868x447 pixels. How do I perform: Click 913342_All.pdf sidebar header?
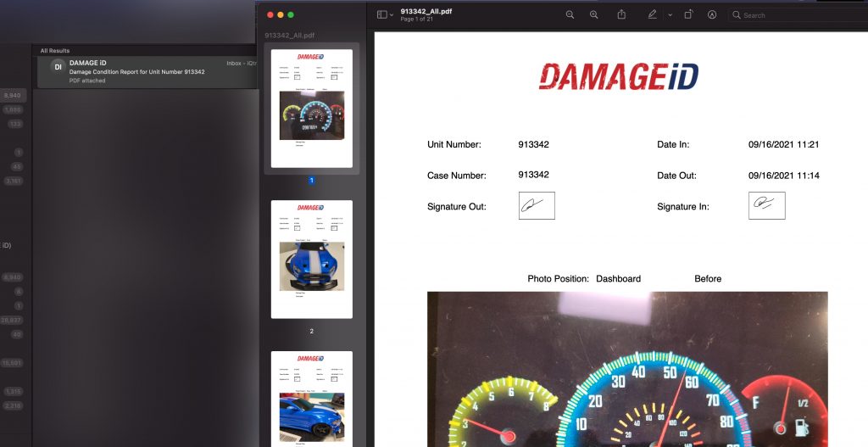click(290, 36)
